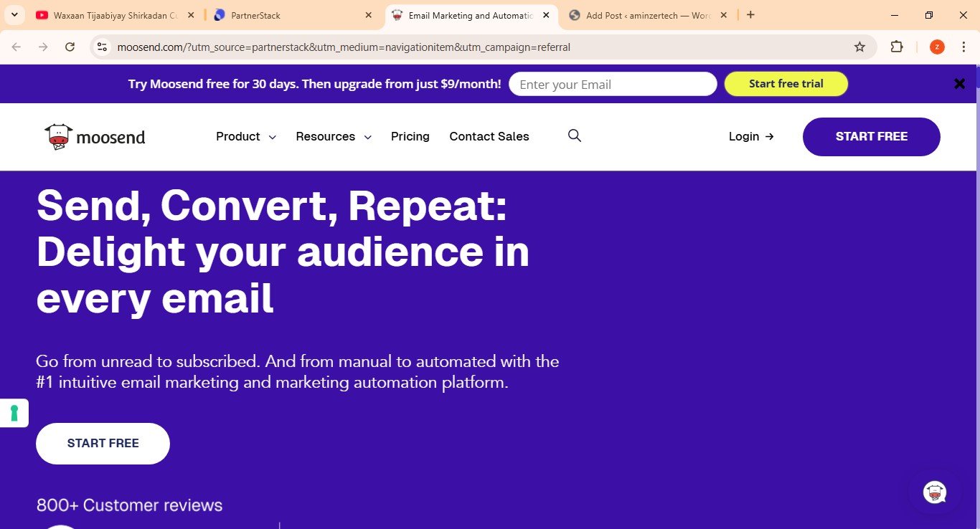Select the Pricing menu item
Screen dimensions: 980x529
[410, 136]
